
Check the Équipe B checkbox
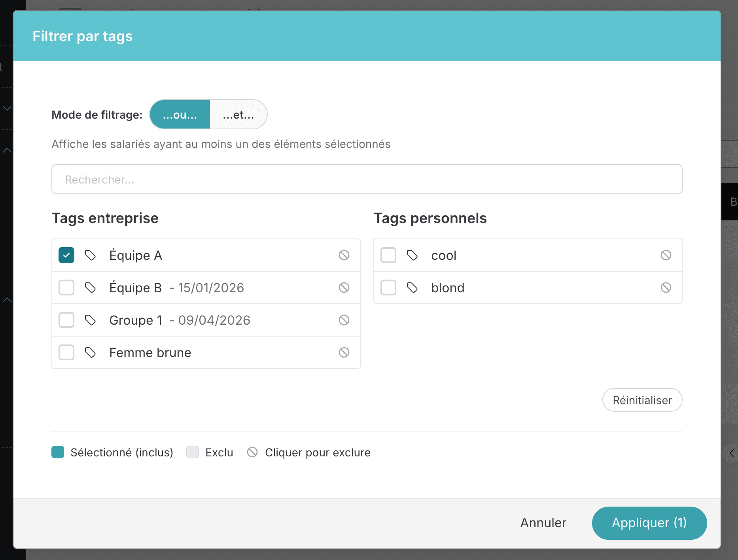(x=66, y=288)
